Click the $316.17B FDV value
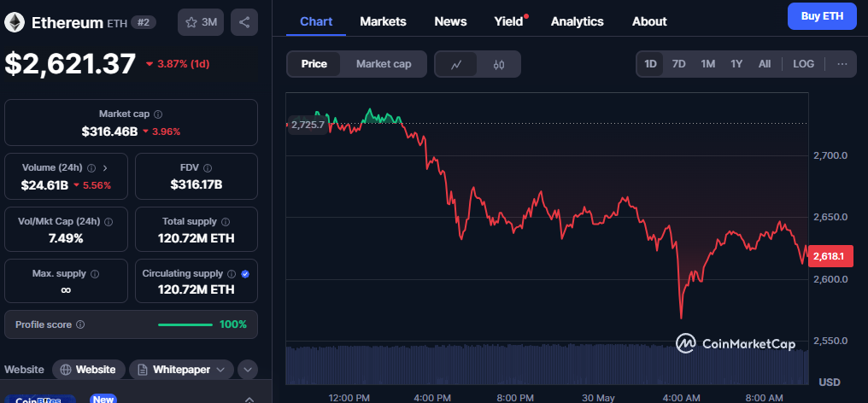 tap(196, 184)
